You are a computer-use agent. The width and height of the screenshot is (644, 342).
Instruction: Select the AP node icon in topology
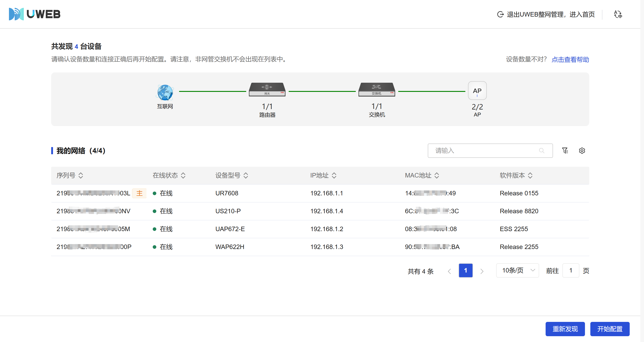(477, 91)
